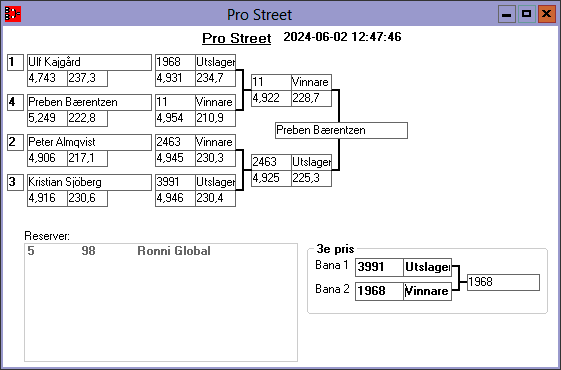
Task: Click start number 2463 in the final
Action: click(x=271, y=162)
